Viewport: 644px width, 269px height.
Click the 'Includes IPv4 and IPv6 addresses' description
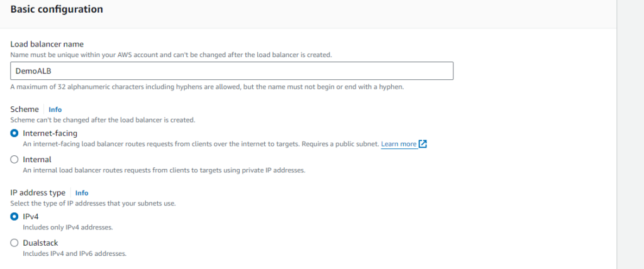75,254
